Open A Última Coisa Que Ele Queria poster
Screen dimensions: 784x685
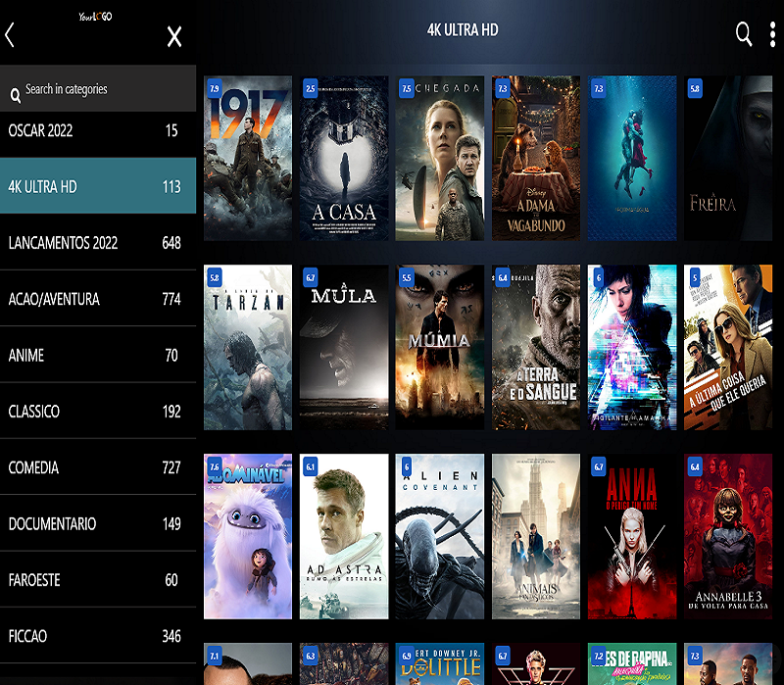(x=728, y=347)
